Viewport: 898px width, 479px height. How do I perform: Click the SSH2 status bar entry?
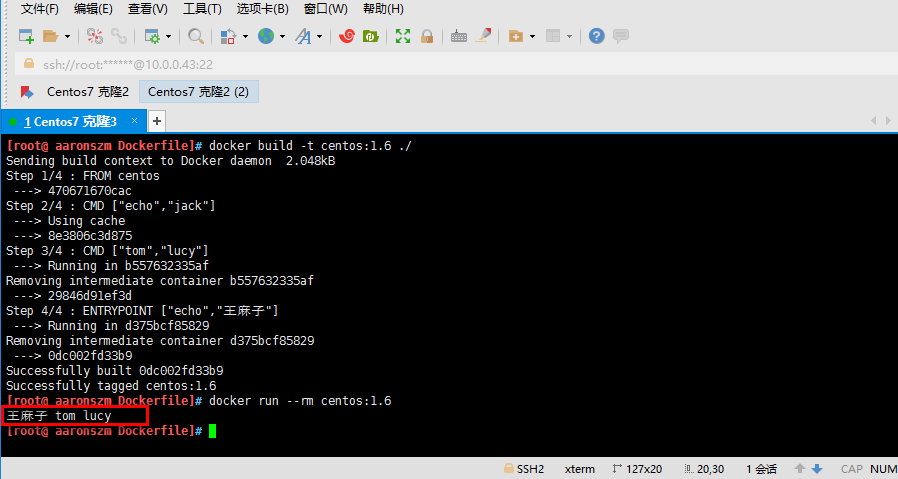point(524,469)
